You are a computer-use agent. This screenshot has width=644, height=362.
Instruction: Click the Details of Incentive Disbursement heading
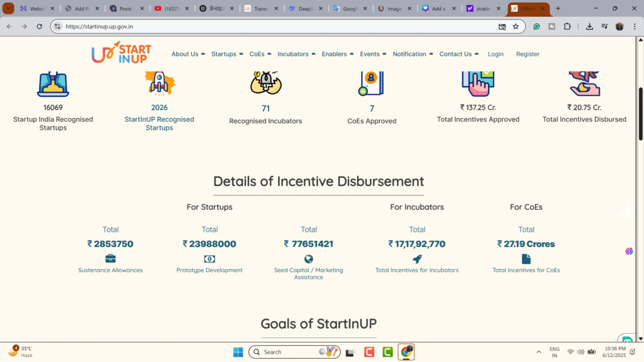(319, 181)
